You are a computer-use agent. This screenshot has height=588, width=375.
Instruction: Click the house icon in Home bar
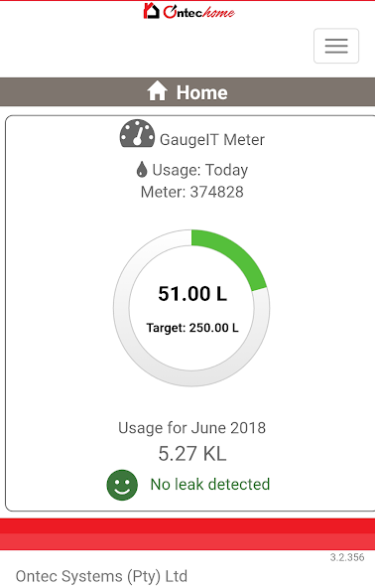[x=157, y=91]
